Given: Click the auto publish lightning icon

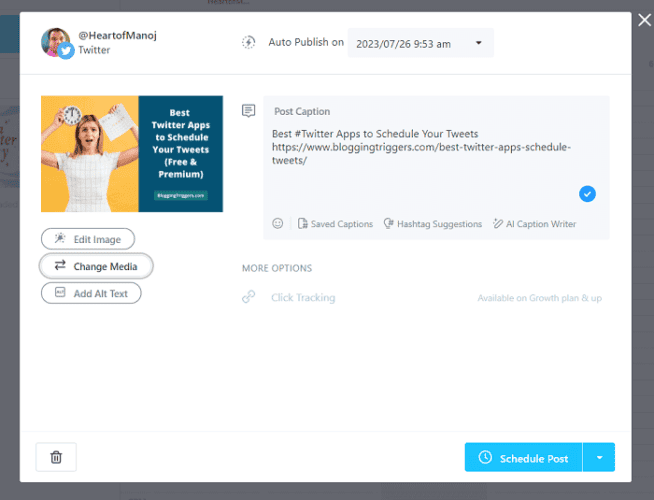Looking at the screenshot, I should [x=249, y=42].
